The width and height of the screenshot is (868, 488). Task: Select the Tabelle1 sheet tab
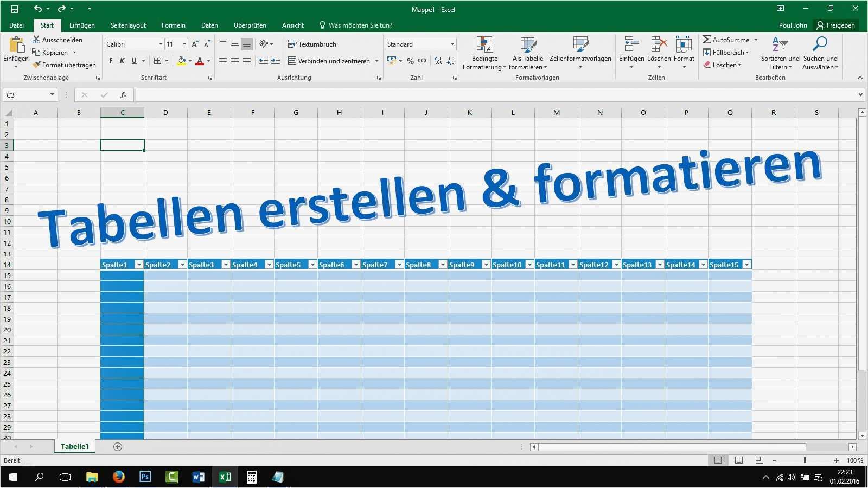[x=74, y=446]
